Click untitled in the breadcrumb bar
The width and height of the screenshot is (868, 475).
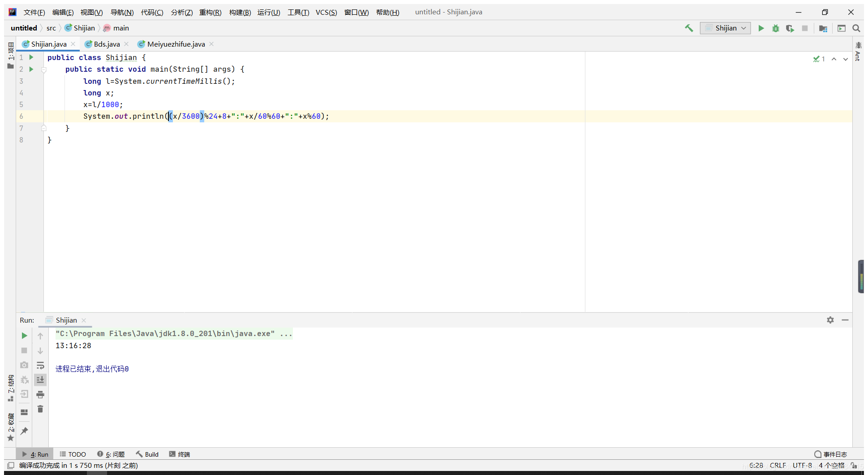24,28
